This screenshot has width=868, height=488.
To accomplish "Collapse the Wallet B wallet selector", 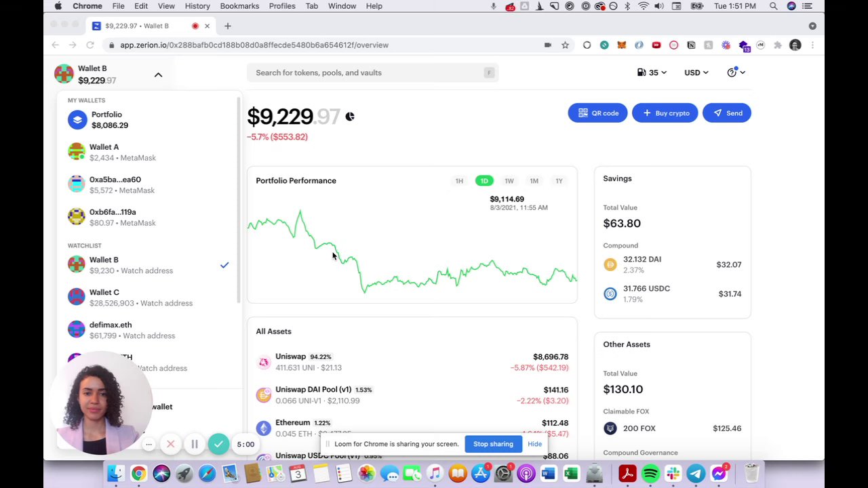I will (x=158, y=75).
